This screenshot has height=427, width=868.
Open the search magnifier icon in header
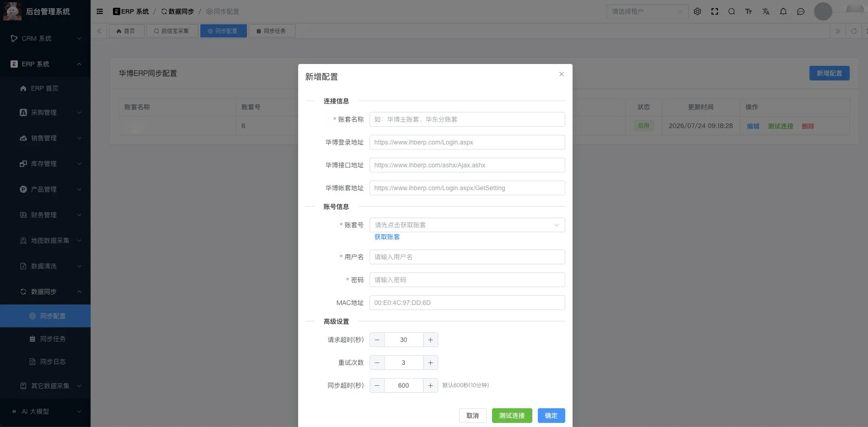coord(732,11)
